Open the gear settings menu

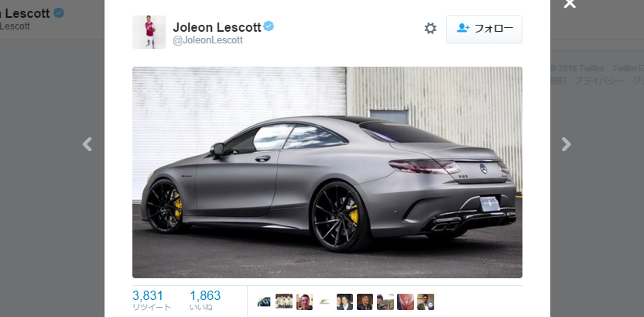click(x=430, y=29)
